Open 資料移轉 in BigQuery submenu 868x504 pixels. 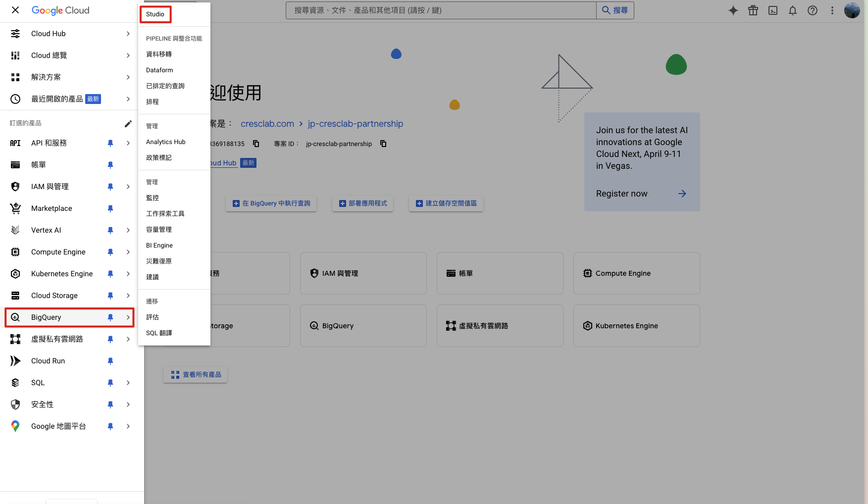pyautogui.click(x=174, y=54)
